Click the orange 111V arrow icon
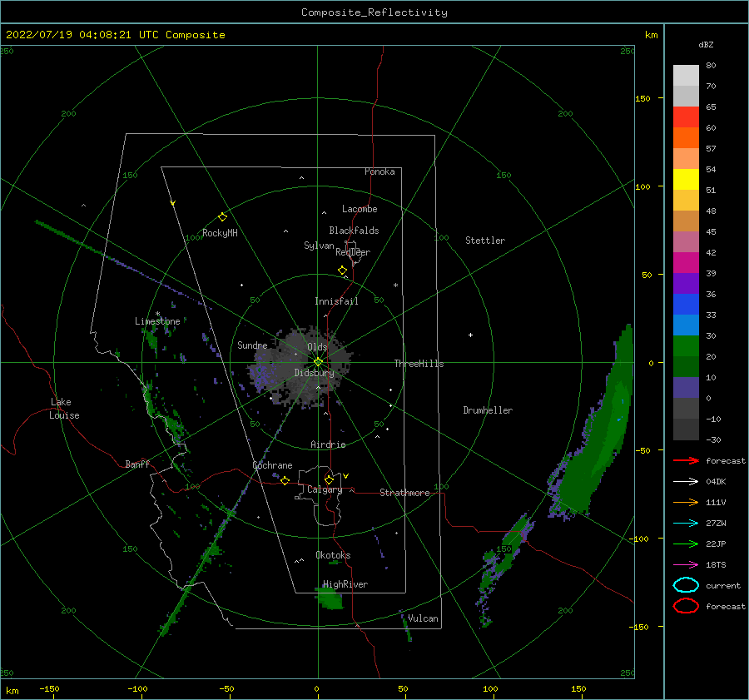This screenshot has width=749, height=700. (686, 502)
